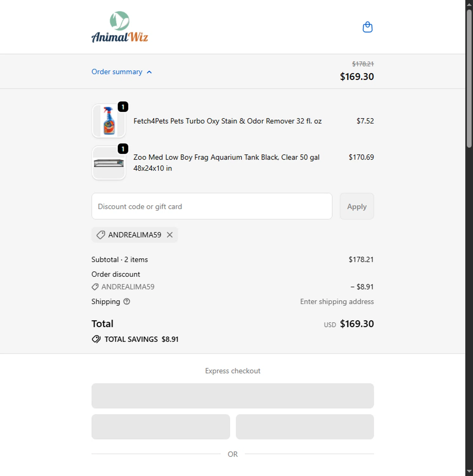
Task: Click the Total Savings tag icon
Action: (x=96, y=339)
